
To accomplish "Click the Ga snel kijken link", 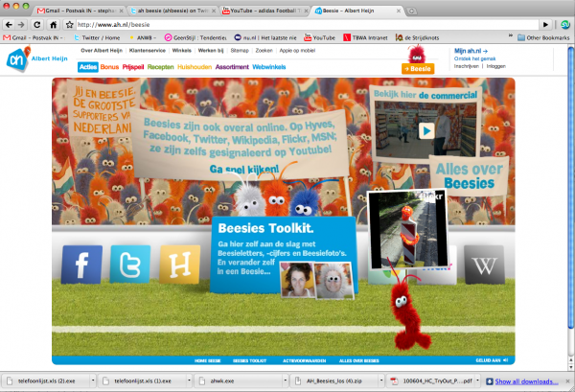I will pos(244,169).
